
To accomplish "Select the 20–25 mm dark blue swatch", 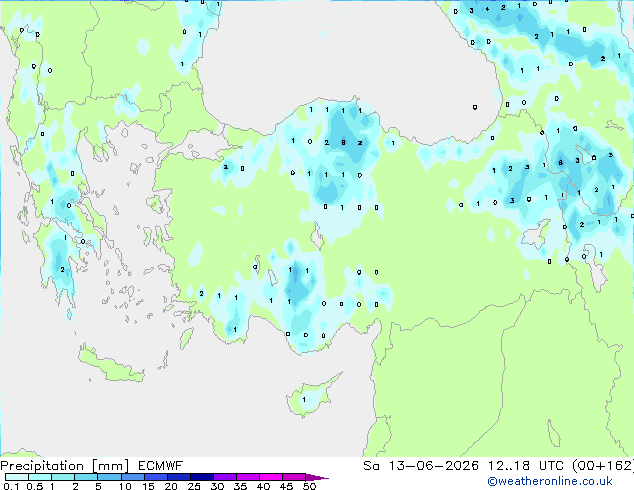I will tap(179, 477).
